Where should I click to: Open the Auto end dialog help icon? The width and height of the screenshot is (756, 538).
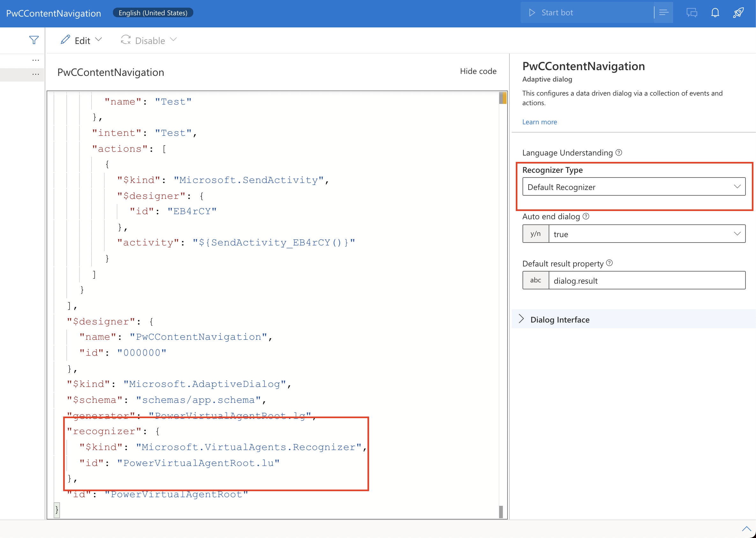pyautogui.click(x=586, y=216)
